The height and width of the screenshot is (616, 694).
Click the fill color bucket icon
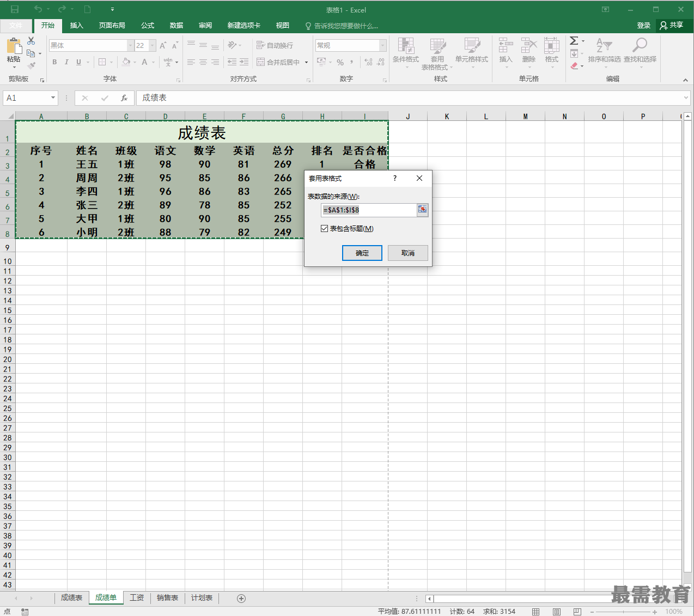coord(126,62)
